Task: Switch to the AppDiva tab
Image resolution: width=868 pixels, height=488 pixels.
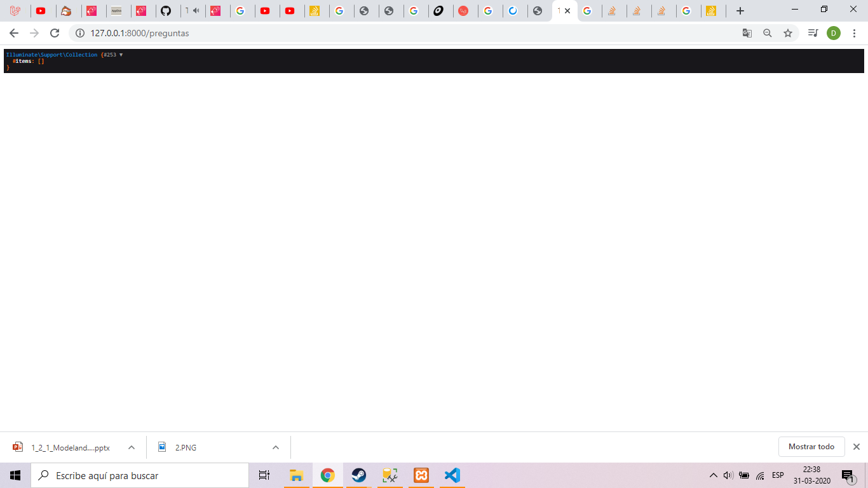Action: [x=116, y=11]
